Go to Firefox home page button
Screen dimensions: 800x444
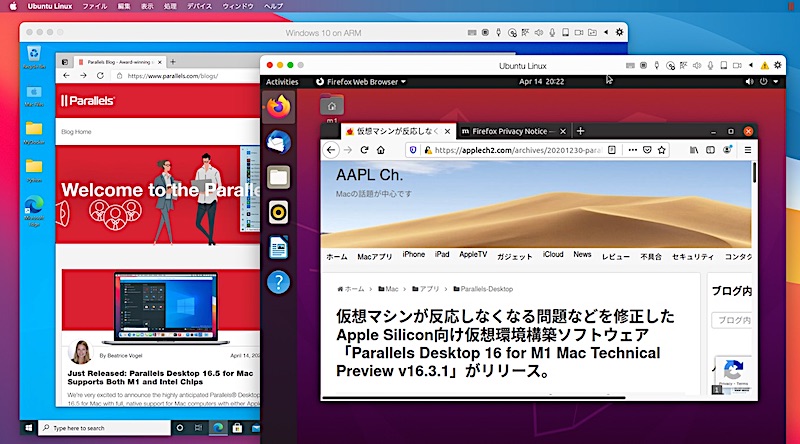click(x=381, y=150)
